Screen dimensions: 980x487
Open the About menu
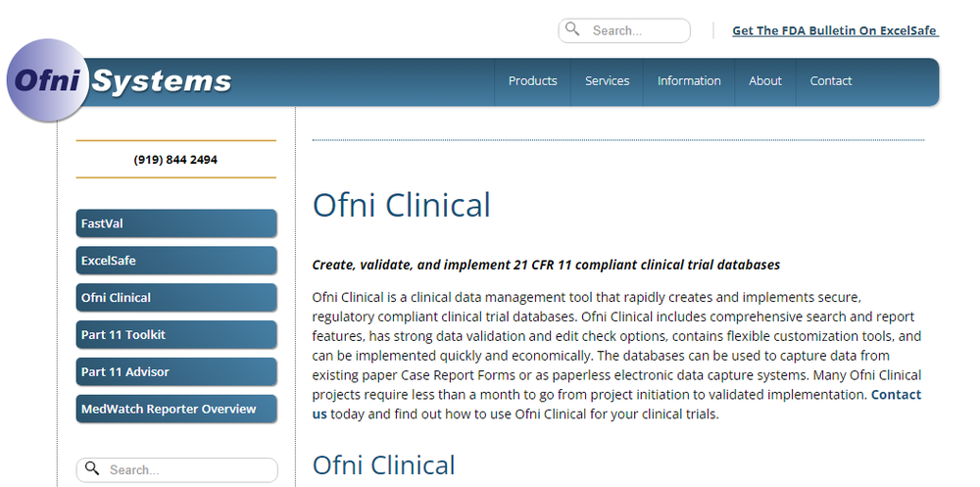point(765,81)
